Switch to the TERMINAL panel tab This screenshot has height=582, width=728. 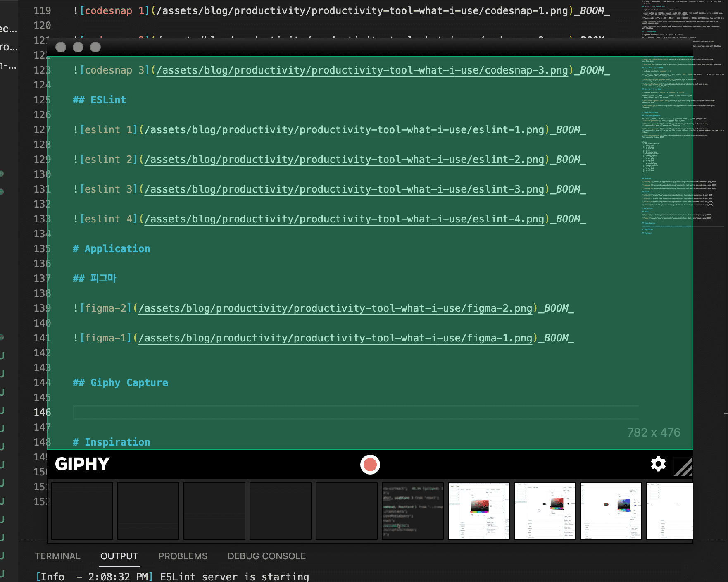(57, 556)
